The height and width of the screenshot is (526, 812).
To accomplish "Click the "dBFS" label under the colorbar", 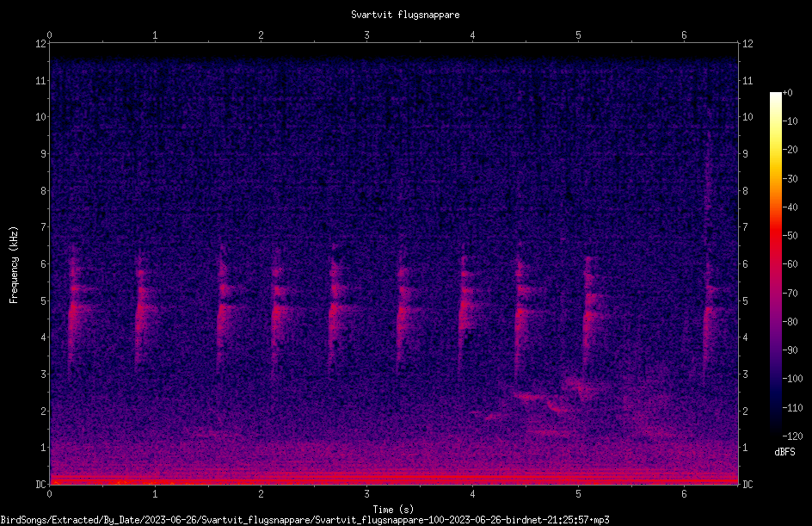I will tap(784, 452).
